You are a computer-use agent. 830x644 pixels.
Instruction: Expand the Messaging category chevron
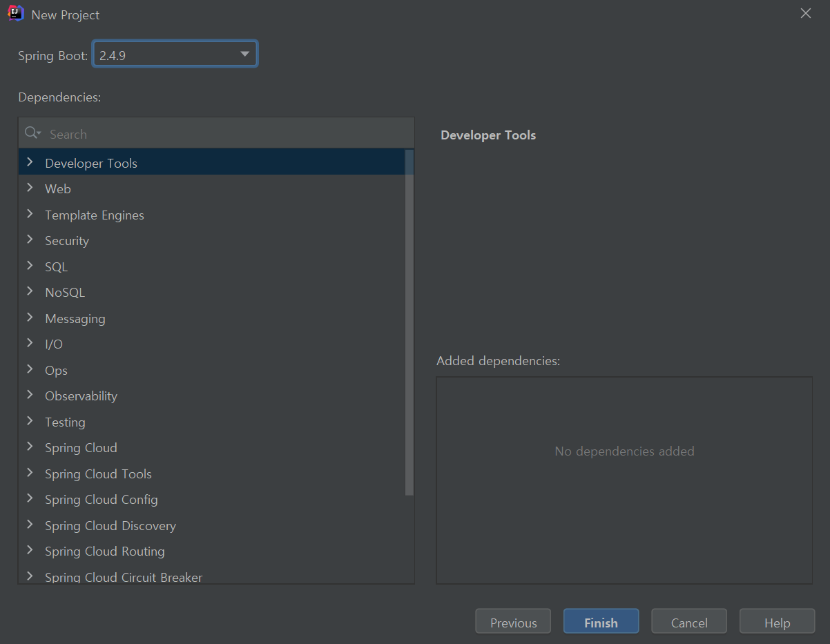coord(30,318)
